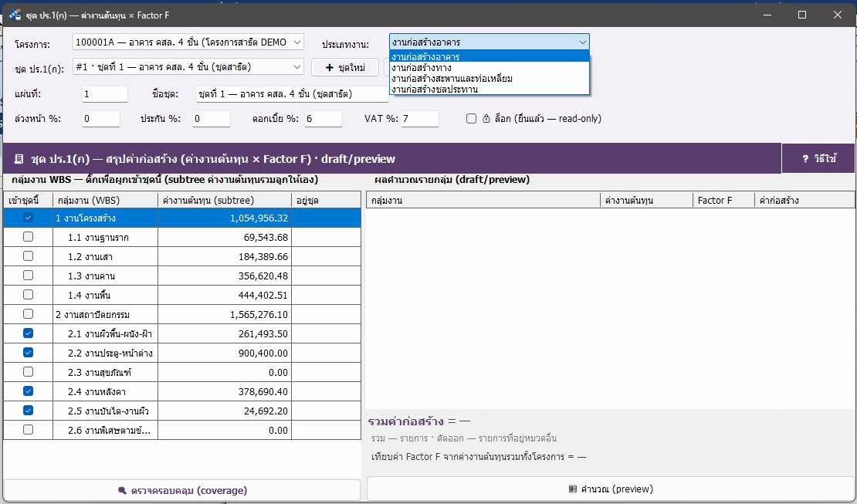Create a new set with ชุดใหม่
The height and width of the screenshot is (504, 857).
345,67
